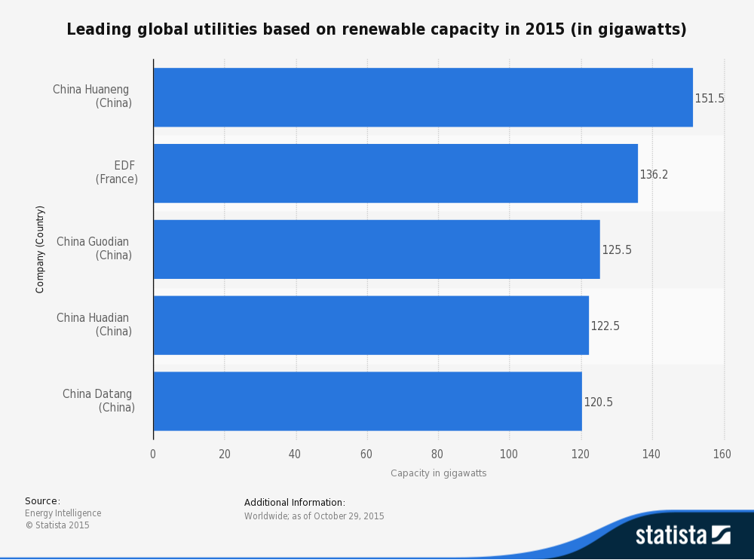Click the 120.5 value label
The image size is (754, 560).
tap(598, 402)
